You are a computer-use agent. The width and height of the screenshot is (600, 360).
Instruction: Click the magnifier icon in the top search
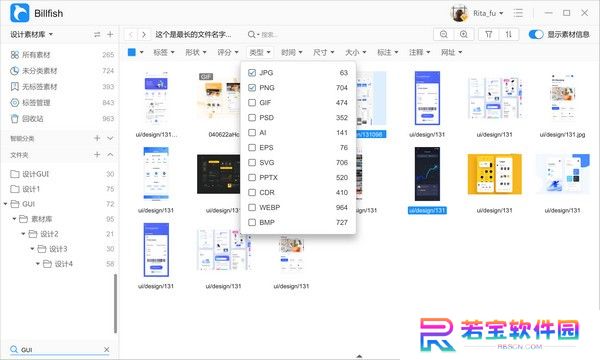tap(251, 34)
